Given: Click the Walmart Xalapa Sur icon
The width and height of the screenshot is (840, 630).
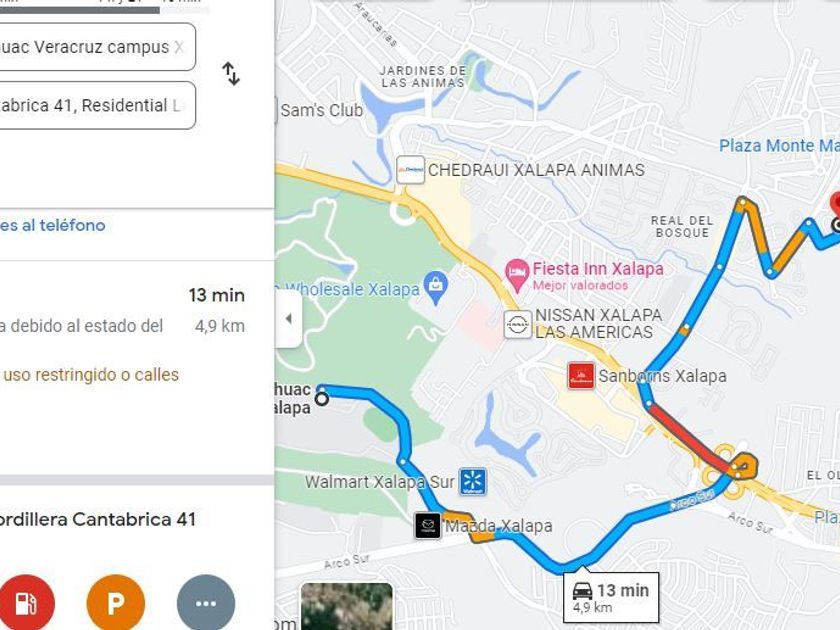Looking at the screenshot, I should [x=473, y=481].
